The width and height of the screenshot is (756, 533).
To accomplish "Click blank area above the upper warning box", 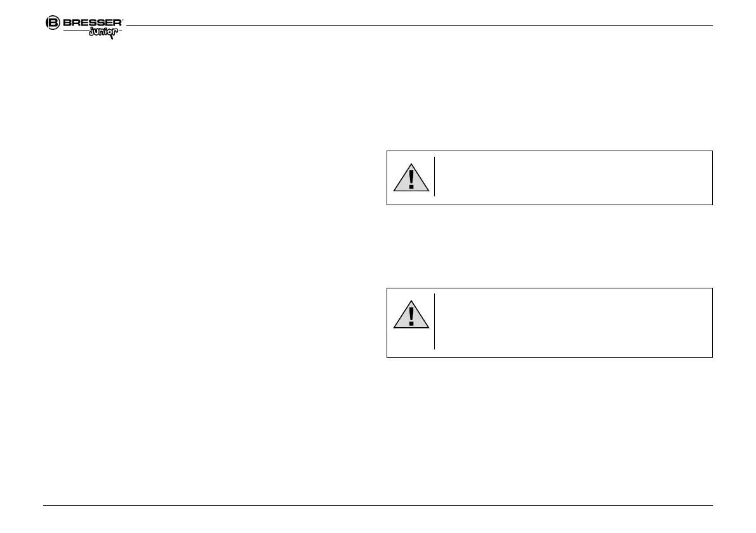I will [549, 95].
